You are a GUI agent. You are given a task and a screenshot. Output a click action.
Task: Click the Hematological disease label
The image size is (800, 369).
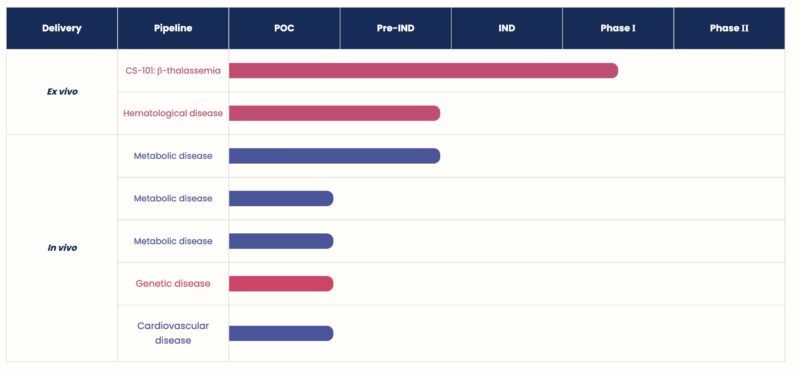click(x=173, y=113)
